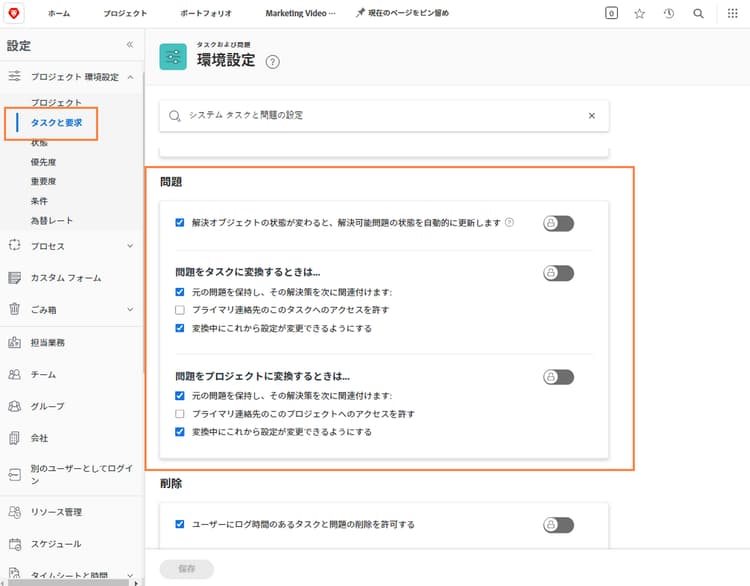Toggle lock switch for 問題をタスクに変換

[x=558, y=273]
